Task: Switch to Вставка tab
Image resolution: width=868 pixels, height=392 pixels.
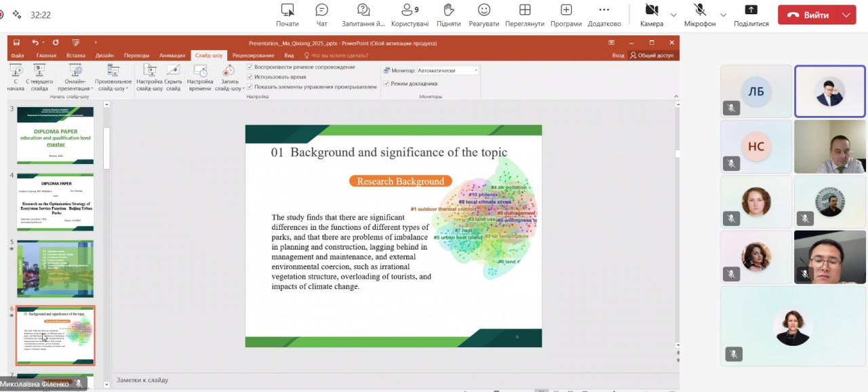Action: pyautogui.click(x=76, y=56)
